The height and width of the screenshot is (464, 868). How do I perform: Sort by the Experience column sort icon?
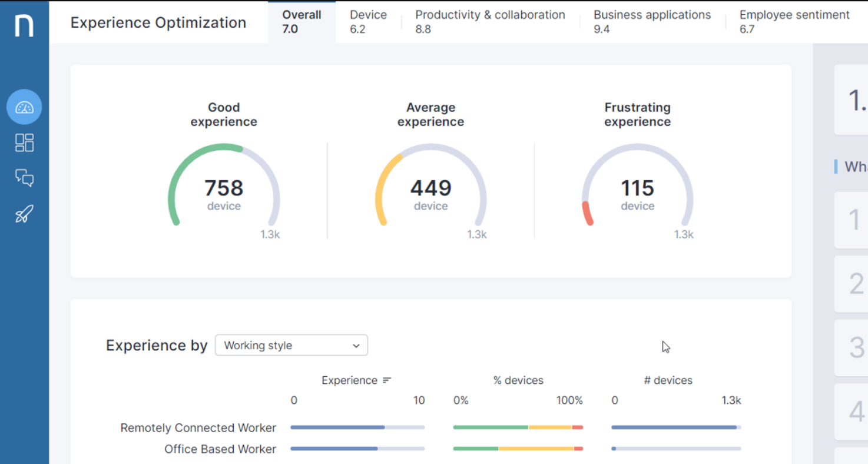(x=387, y=380)
